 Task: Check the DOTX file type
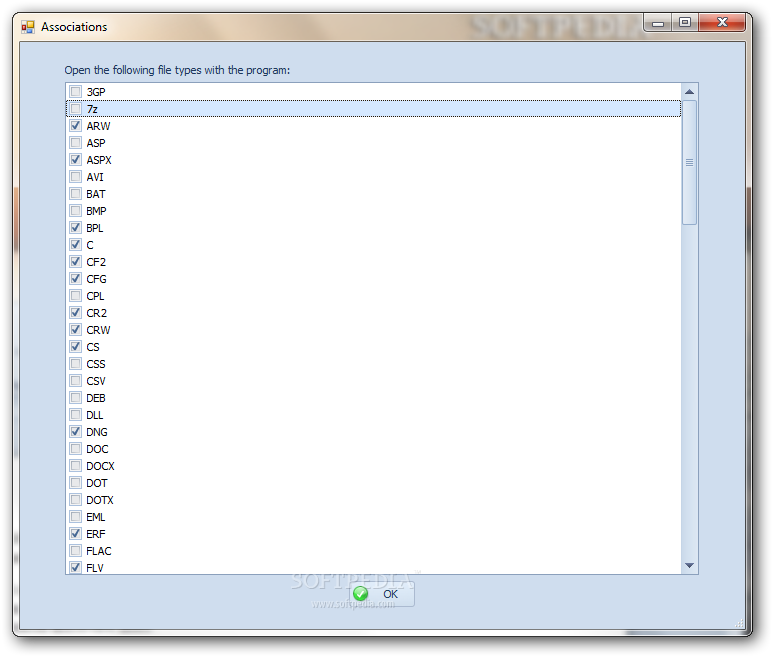coord(75,500)
